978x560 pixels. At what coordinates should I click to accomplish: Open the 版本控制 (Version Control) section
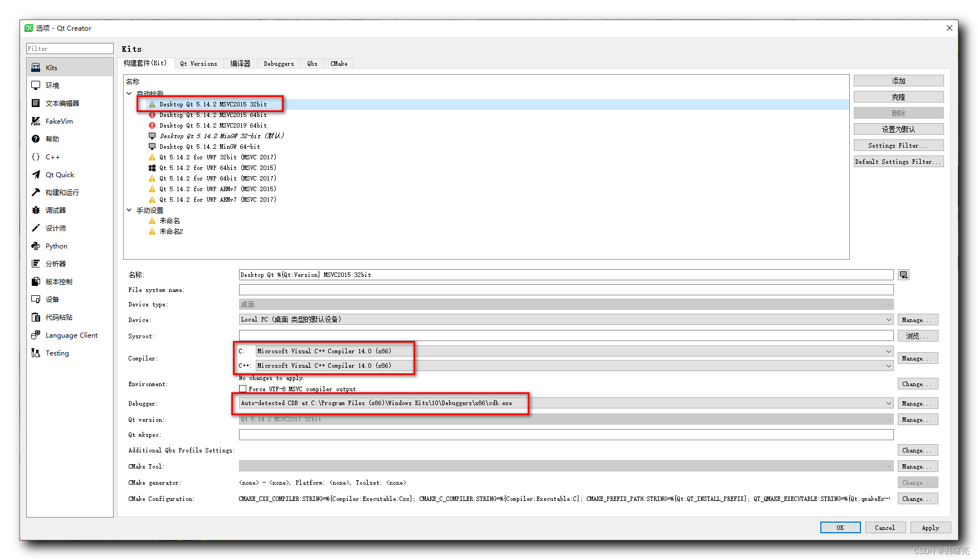pyautogui.click(x=58, y=281)
